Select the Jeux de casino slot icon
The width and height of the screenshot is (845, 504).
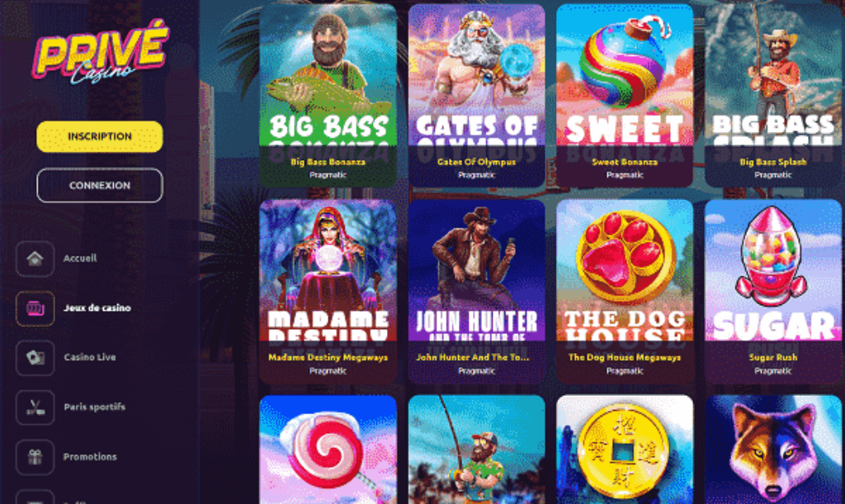(x=35, y=309)
